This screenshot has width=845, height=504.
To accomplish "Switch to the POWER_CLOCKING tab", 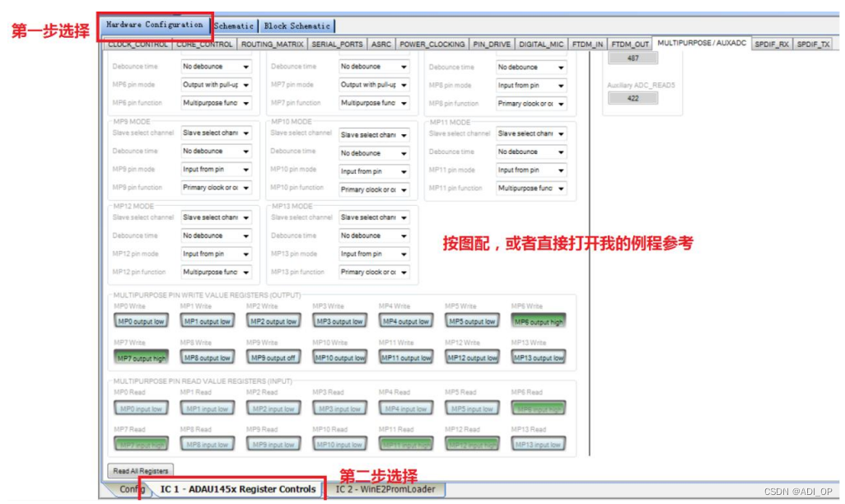I will [x=432, y=44].
